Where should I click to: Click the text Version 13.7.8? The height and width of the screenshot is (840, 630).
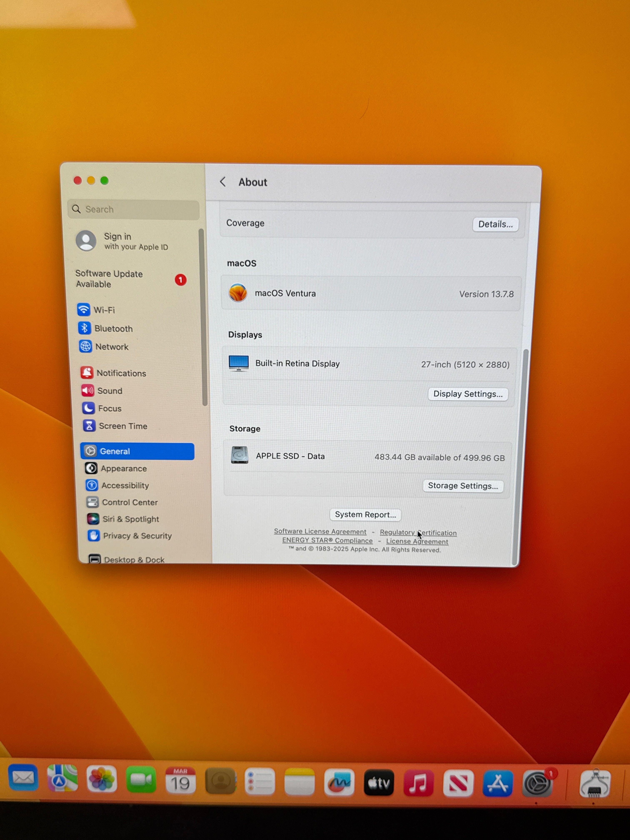[486, 294]
